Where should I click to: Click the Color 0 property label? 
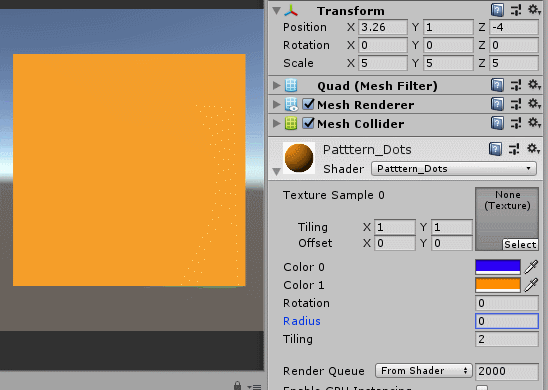click(x=304, y=267)
